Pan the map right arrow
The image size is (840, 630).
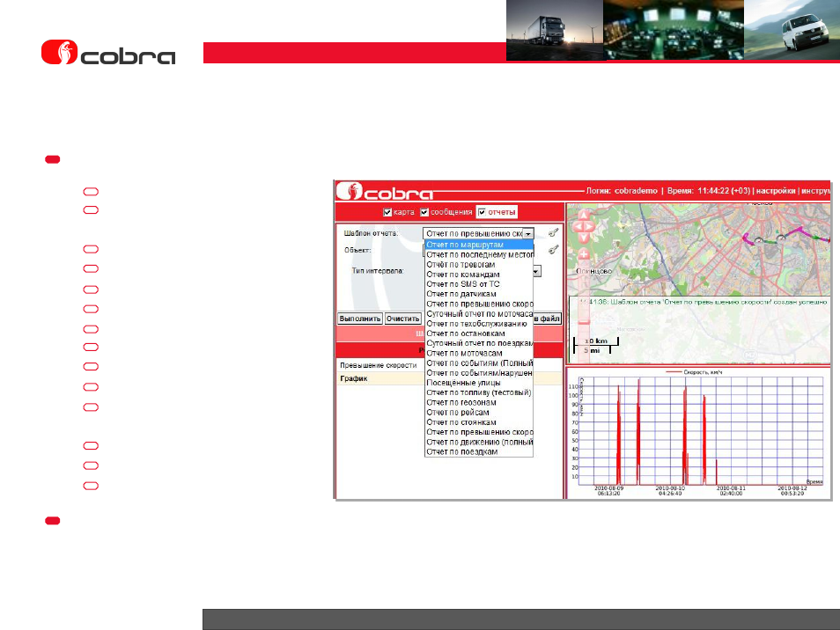pos(590,226)
